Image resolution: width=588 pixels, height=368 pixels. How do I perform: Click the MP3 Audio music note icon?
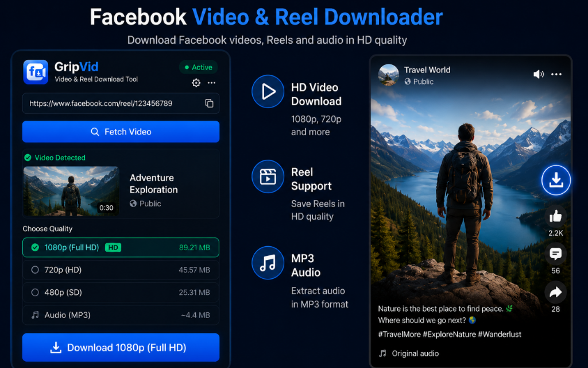coord(268,263)
